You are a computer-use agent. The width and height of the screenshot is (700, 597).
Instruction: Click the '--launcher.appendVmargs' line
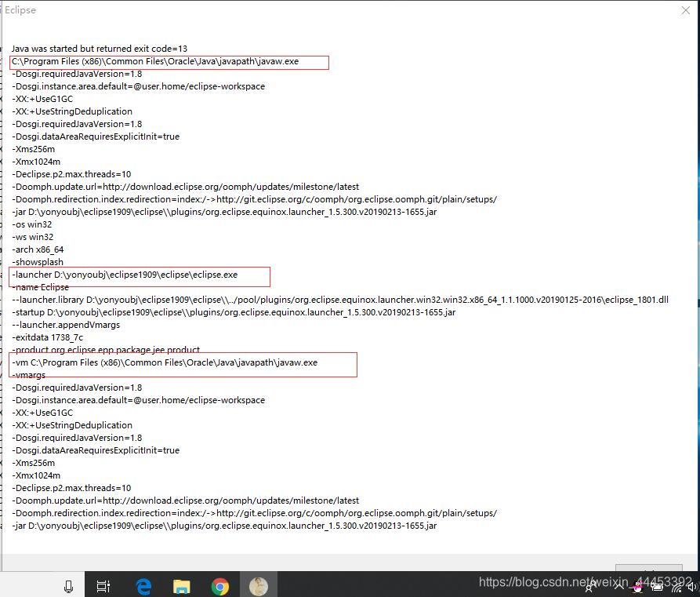(66, 325)
